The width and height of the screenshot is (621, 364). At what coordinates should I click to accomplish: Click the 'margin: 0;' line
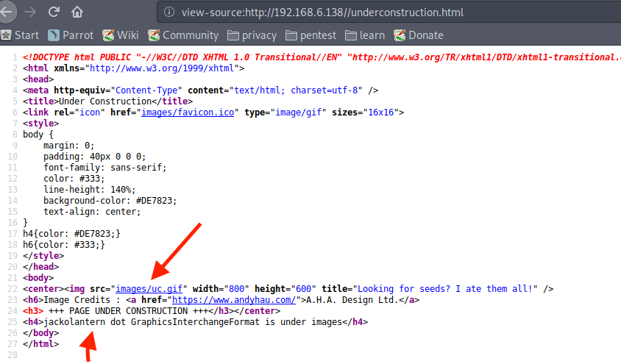click(69, 146)
